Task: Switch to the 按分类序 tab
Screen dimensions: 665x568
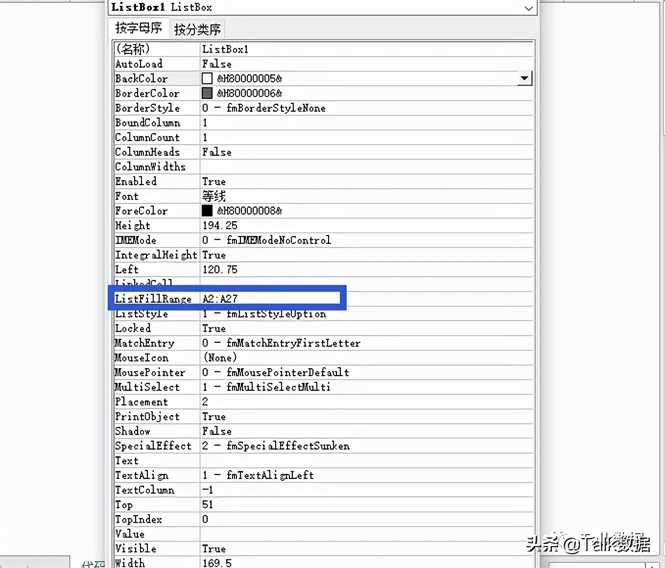Action: tap(198, 29)
